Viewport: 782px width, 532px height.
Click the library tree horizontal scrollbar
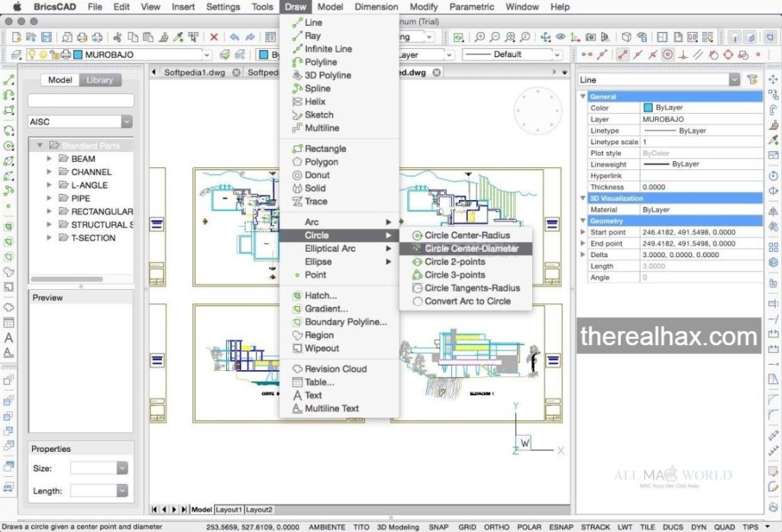[67, 279]
